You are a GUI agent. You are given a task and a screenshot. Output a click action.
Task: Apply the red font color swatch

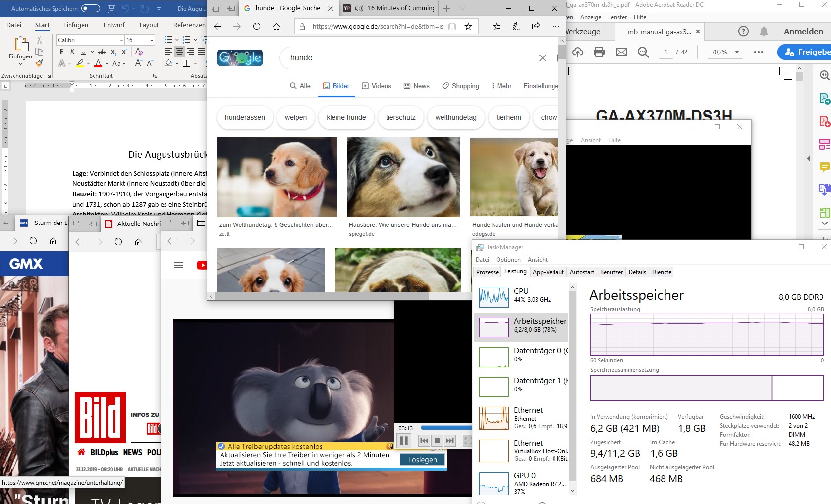pyautogui.click(x=98, y=63)
